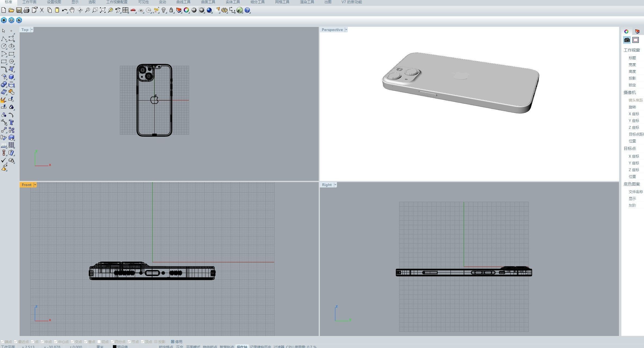The height and width of the screenshot is (348, 644).
Task: Click the puzzle piece Join icon
Action: [x=11, y=92]
